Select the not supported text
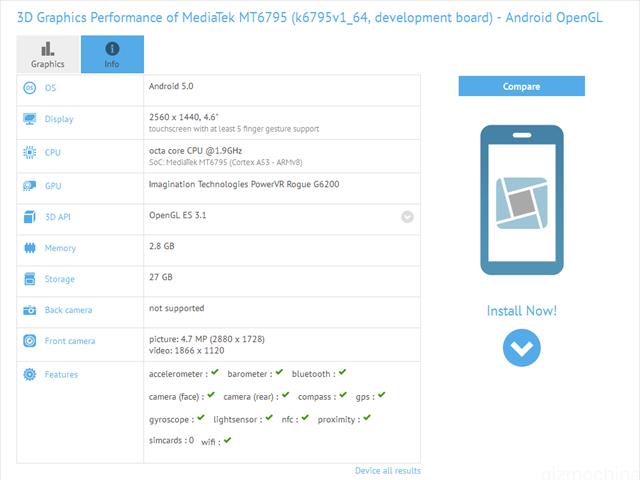 (177, 308)
